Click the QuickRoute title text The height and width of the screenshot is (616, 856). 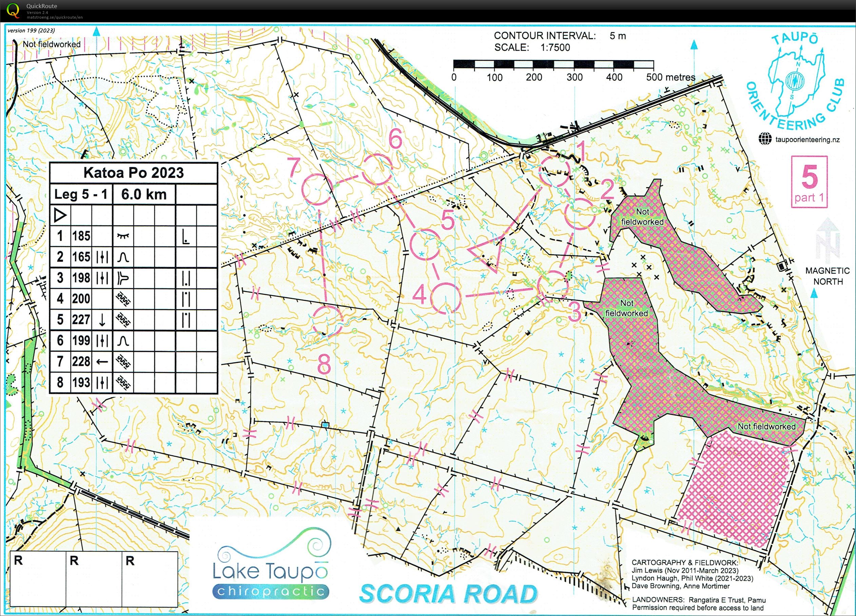click(x=41, y=6)
